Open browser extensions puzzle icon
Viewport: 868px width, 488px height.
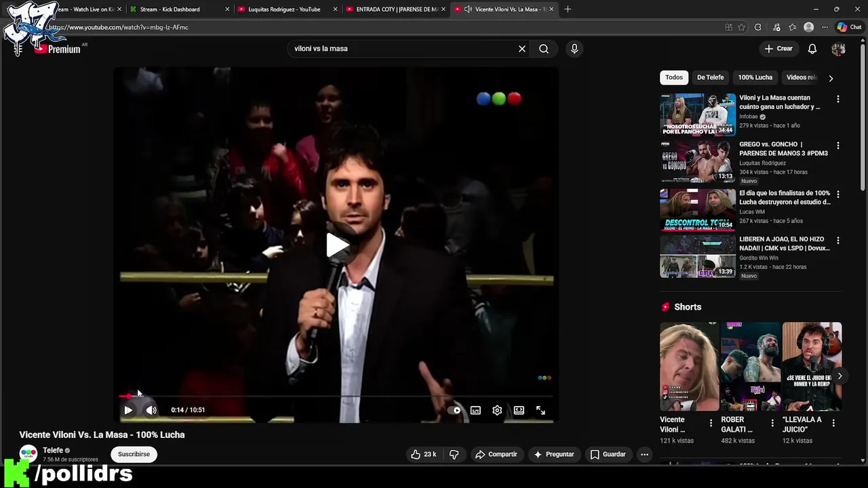point(758,27)
